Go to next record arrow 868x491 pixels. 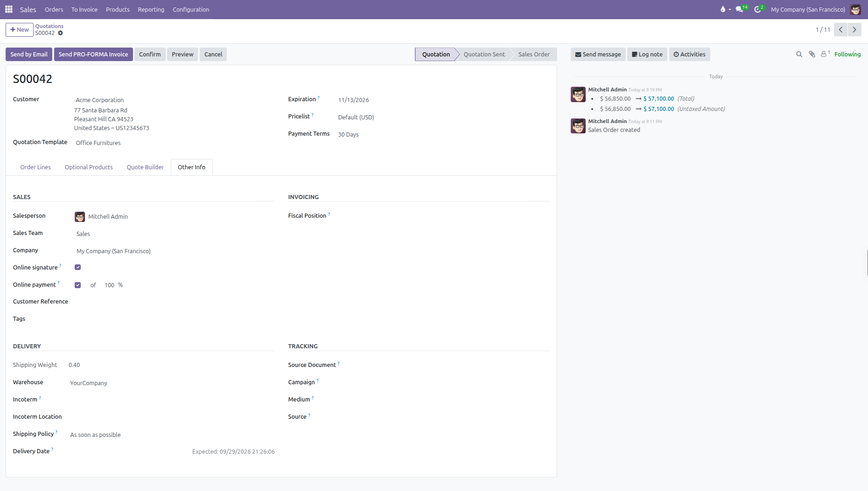tap(854, 30)
